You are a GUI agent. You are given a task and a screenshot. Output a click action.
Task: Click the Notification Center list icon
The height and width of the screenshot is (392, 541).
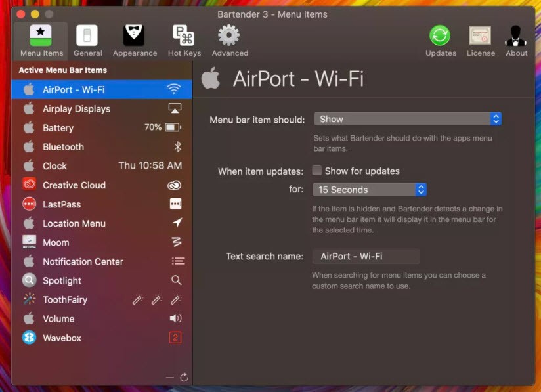coord(178,261)
